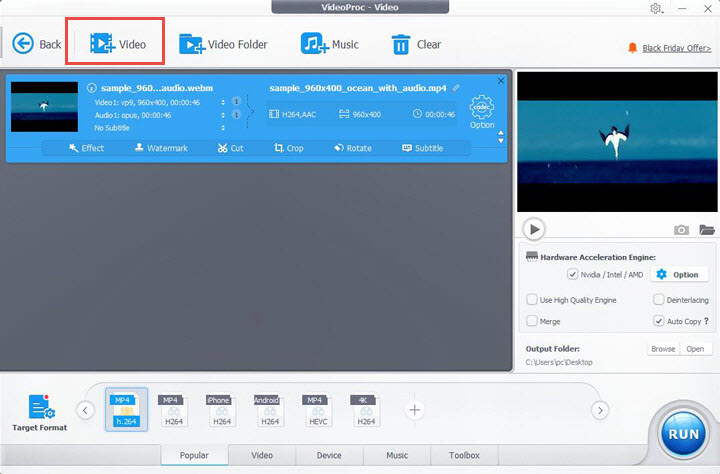The image size is (720, 474).
Task: Remove sample video item with X
Action: (x=501, y=81)
